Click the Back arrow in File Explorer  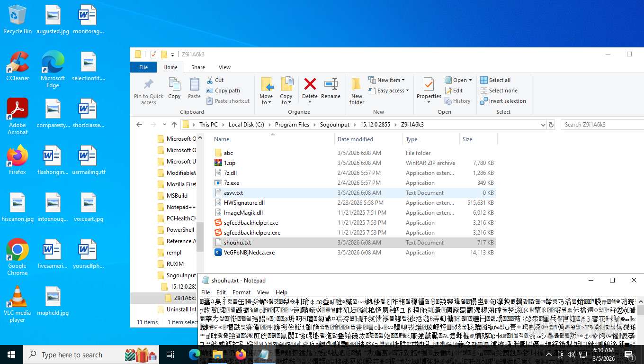(139, 125)
